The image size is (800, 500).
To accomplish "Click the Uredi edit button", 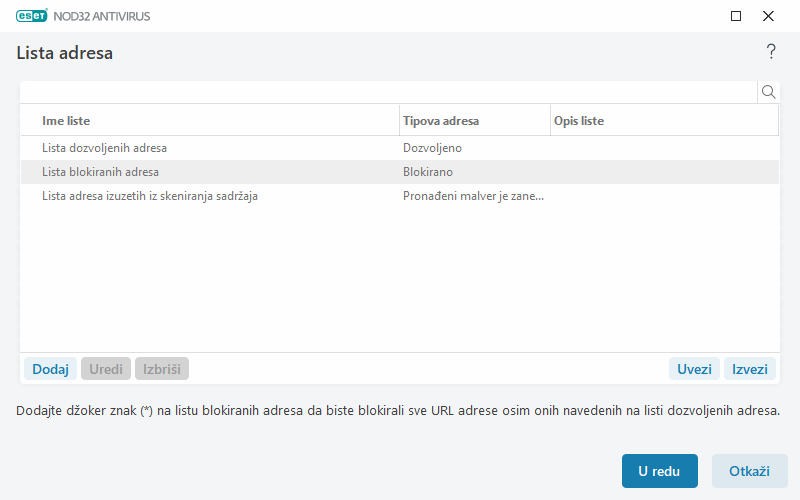I will pyautogui.click(x=106, y=369).
